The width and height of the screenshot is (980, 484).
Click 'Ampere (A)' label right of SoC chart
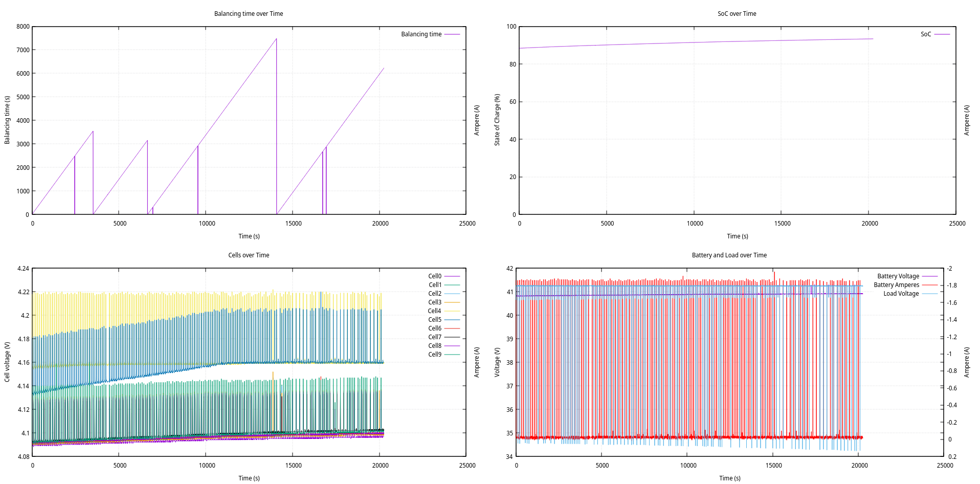click(x=967, y=120)
